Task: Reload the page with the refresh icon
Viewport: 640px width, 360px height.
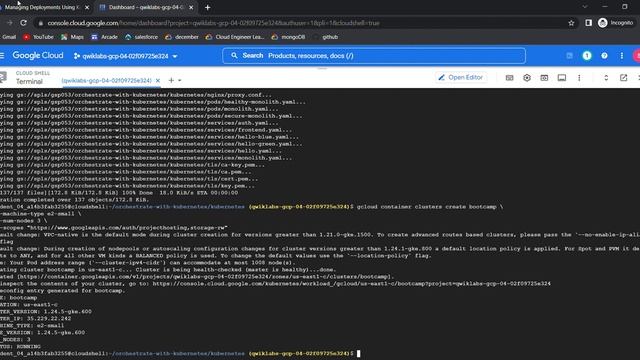Action: coord(24,23)
